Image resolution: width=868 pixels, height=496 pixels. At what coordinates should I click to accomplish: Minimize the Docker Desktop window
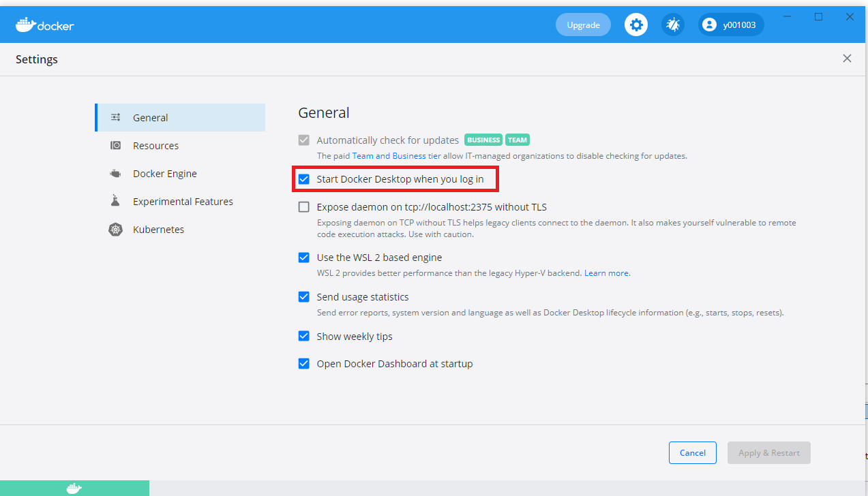(x=788, y=17)
